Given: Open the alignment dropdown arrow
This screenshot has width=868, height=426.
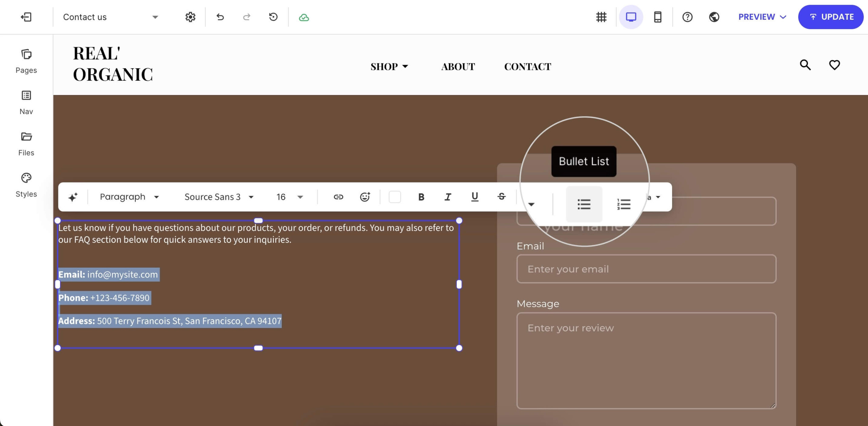Looking at the screenshot, I should click(531, 204).
